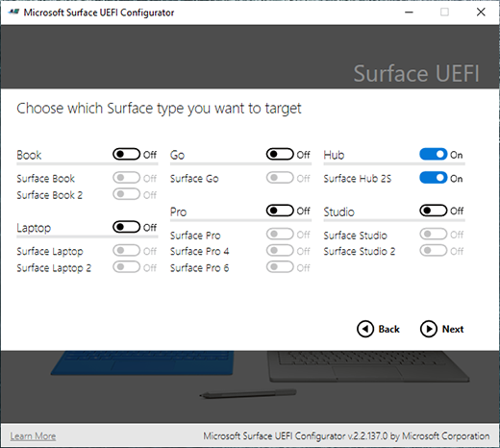Toggle the Surface Book switch

(126, 178)
